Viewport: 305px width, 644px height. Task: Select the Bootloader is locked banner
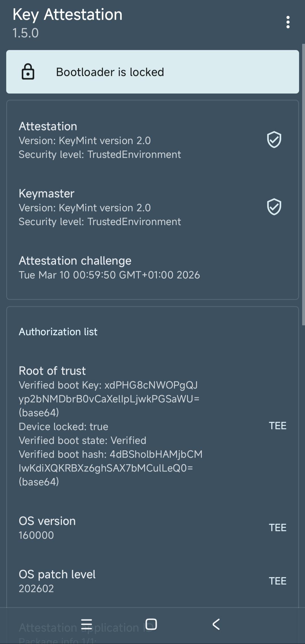pos(152,72)
